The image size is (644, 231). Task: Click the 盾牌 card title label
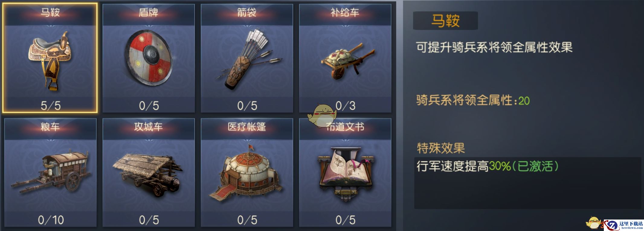tap(149, 12)
